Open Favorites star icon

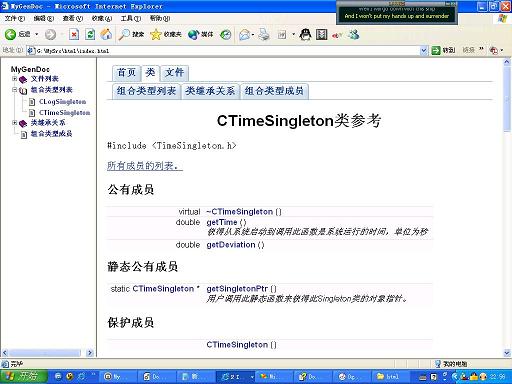coord(156,34)
